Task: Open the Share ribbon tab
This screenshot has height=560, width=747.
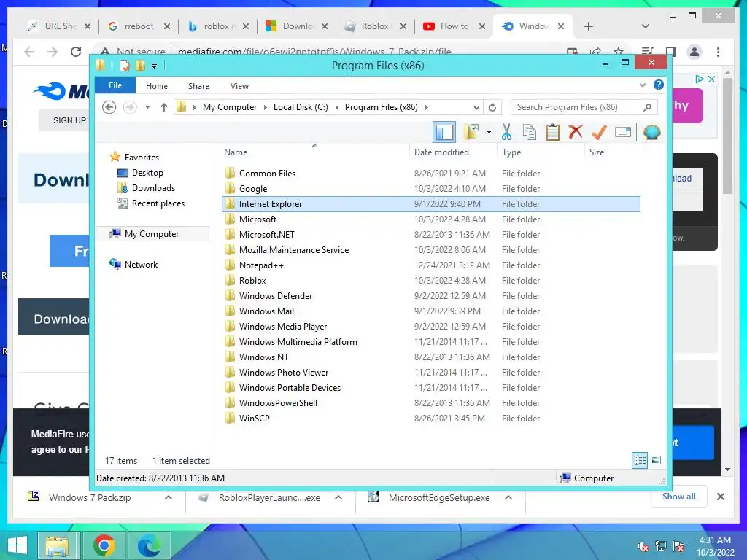Action: click(x=198, y=86)
